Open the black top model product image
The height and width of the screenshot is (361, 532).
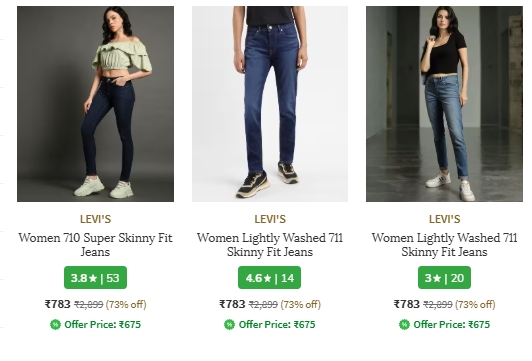pyautogui.click(x=444, y=104)
